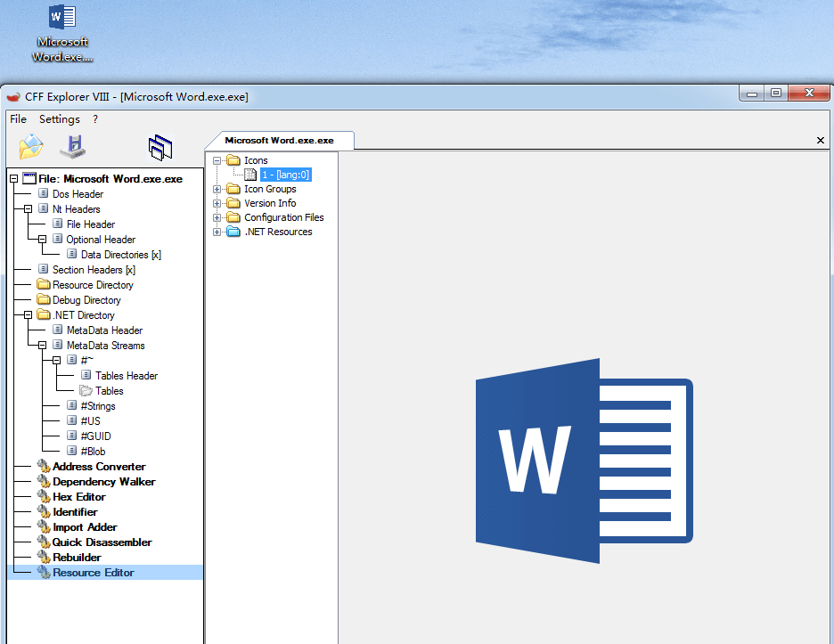834x644 pixels.
Task: Open the #GUID stream
Action: click(95, 436)
